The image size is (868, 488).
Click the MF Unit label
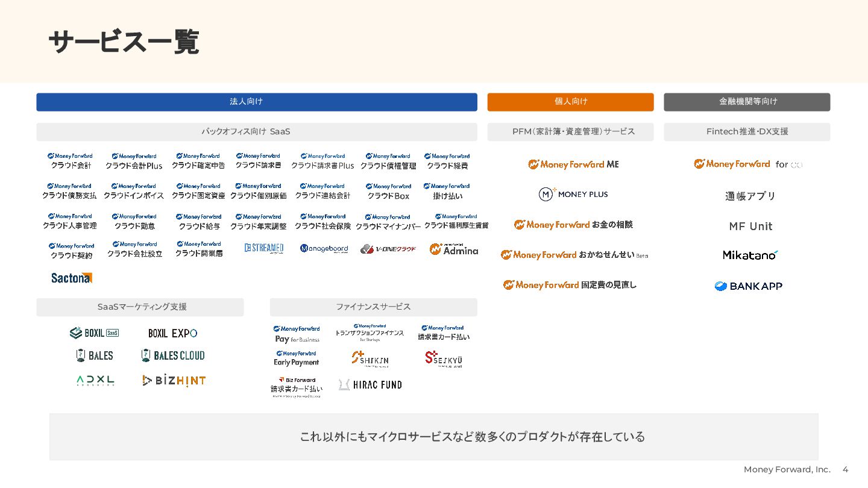click(750, 226)
